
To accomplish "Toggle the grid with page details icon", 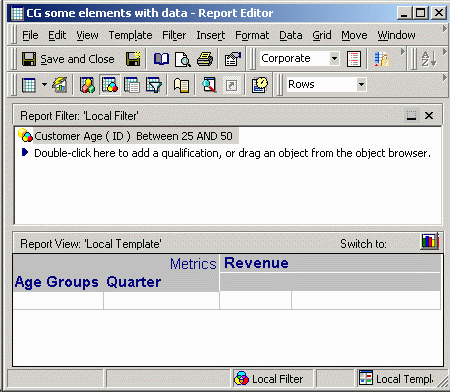I will pos(132,85).
